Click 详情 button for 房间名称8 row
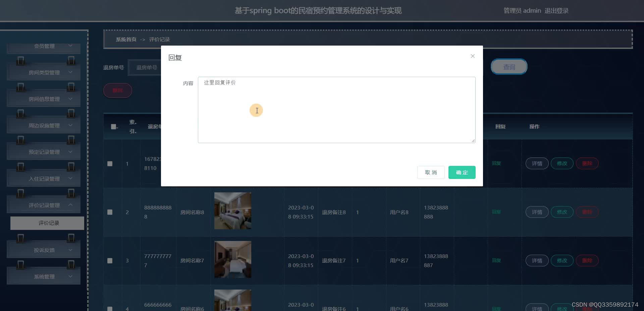 coord(537,212)
